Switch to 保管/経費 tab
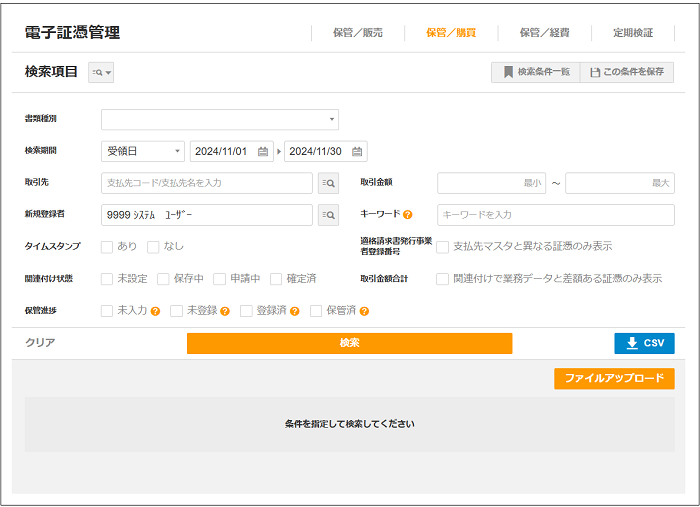The image size is (700, 507). [x=544, y=33]
